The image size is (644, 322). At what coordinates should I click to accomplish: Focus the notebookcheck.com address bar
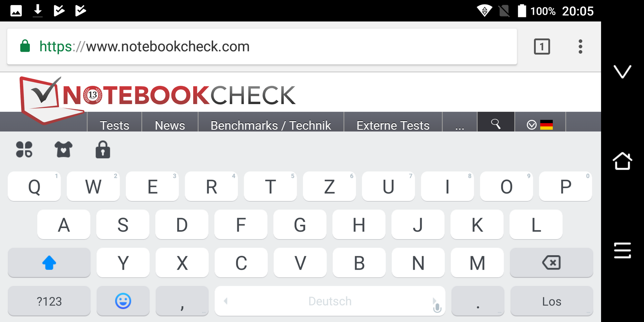[262, 47]
